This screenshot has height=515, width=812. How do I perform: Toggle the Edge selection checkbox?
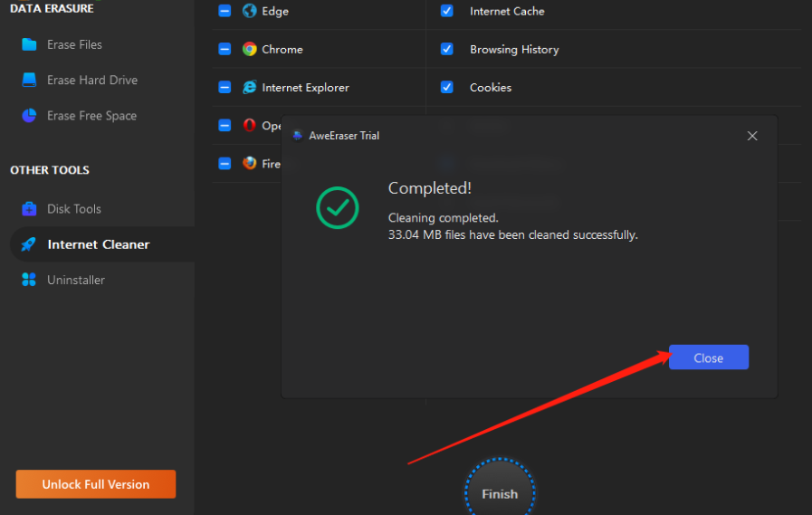[224, 11]
